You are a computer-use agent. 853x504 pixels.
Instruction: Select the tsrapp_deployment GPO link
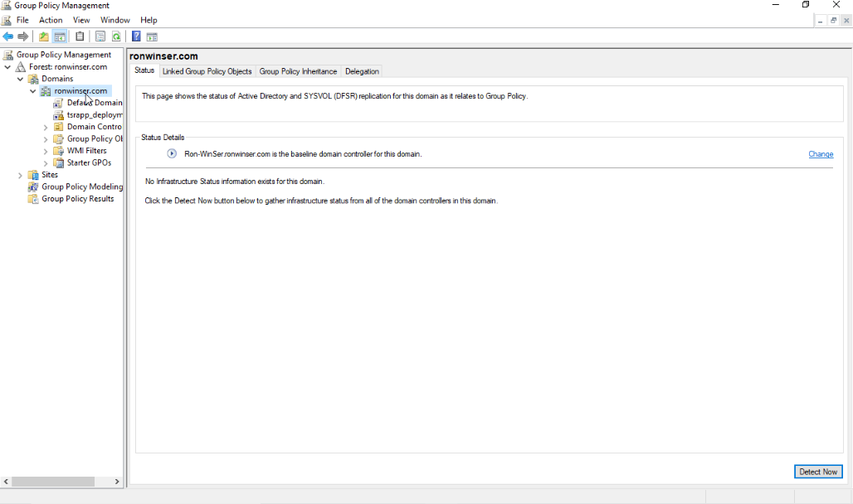click(x=94, y=115)
